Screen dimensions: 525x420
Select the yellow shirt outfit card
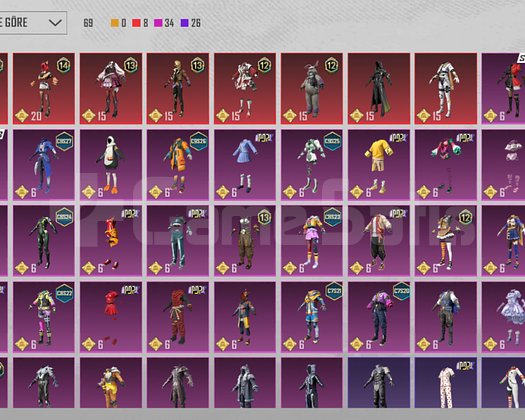pos(379,165)
